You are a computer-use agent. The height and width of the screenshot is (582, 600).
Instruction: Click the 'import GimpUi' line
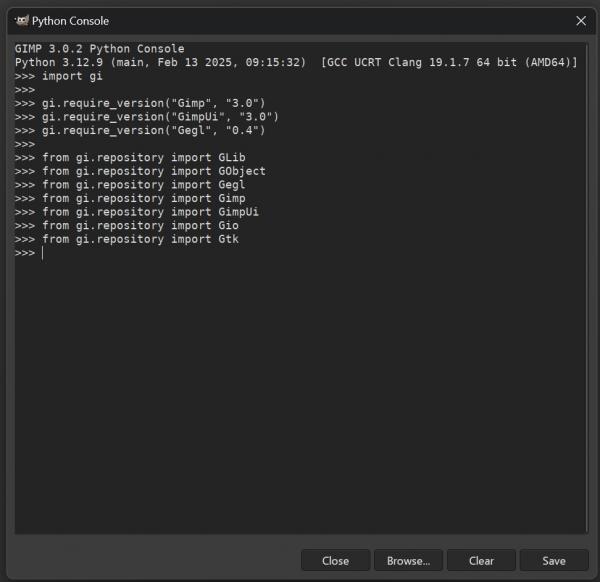[137, 212]
